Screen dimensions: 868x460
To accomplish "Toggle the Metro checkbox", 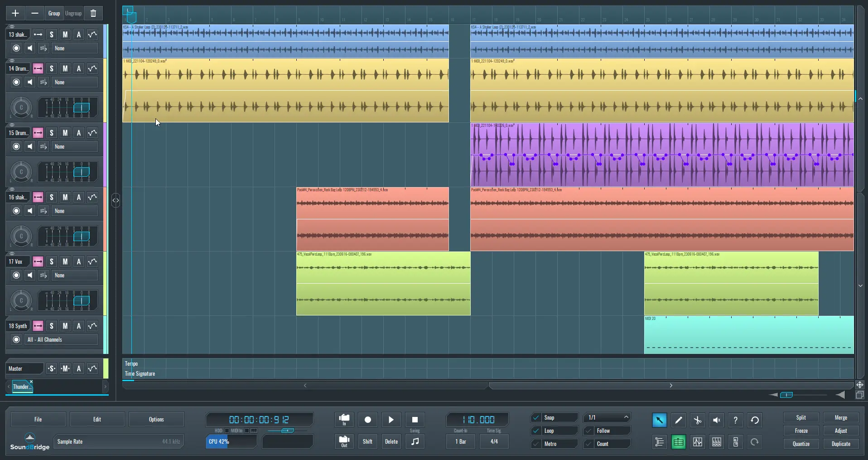I will coord(536,444).
